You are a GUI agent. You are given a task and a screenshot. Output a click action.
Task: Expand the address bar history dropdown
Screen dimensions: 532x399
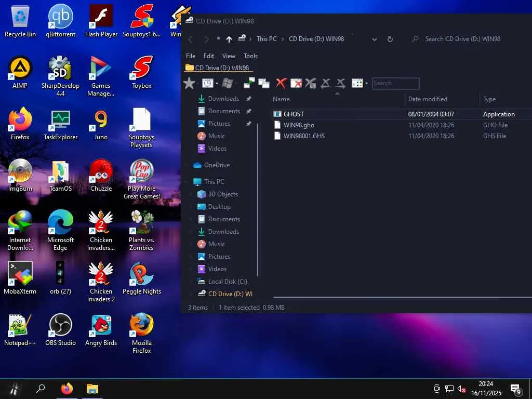(x=374, y=39)
